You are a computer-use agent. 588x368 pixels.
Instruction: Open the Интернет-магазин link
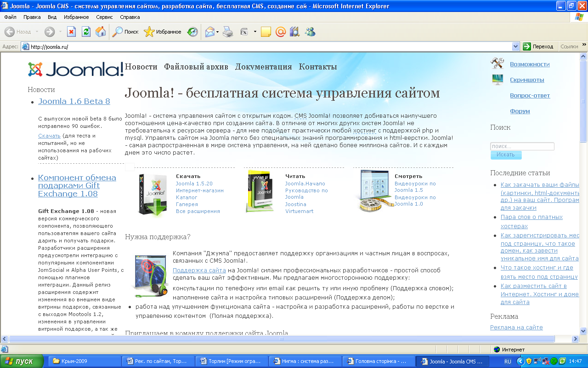200,190
